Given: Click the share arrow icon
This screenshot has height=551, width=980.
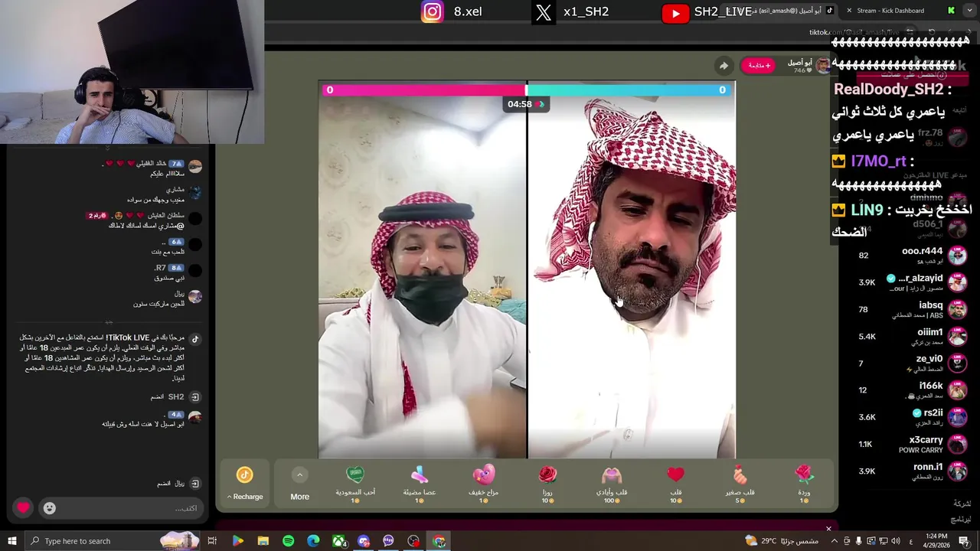Looking at the screenshot, I should 724,66.
